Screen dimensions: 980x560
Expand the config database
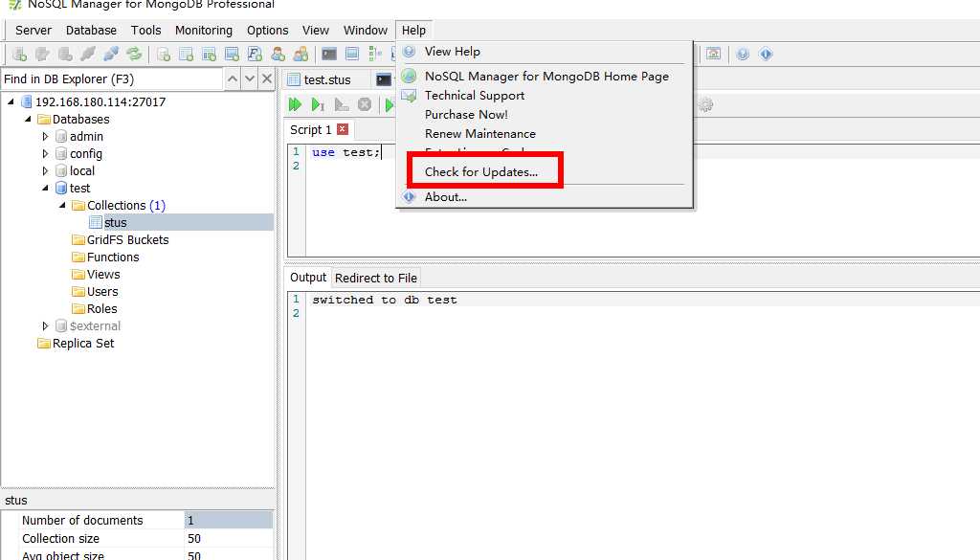coord(45,154)
